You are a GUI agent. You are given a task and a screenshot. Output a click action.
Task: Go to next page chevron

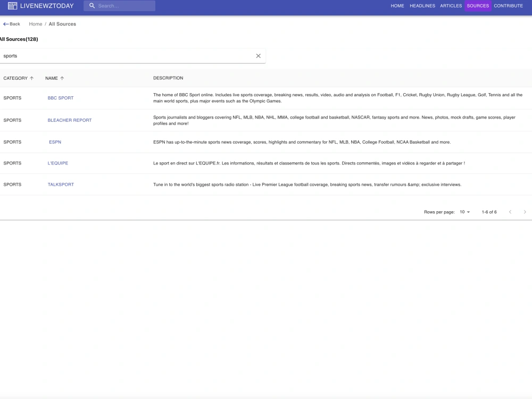point(525,212)
